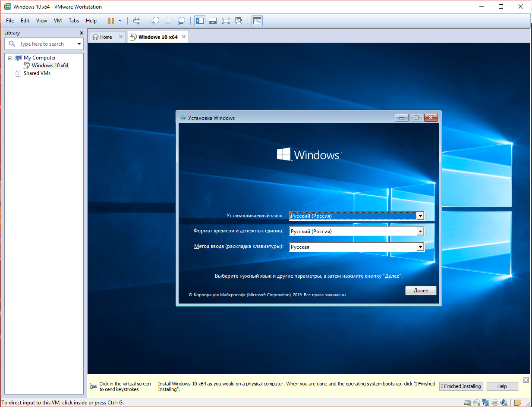Toggle the thumbnail bar view

[x=212, y=21]
